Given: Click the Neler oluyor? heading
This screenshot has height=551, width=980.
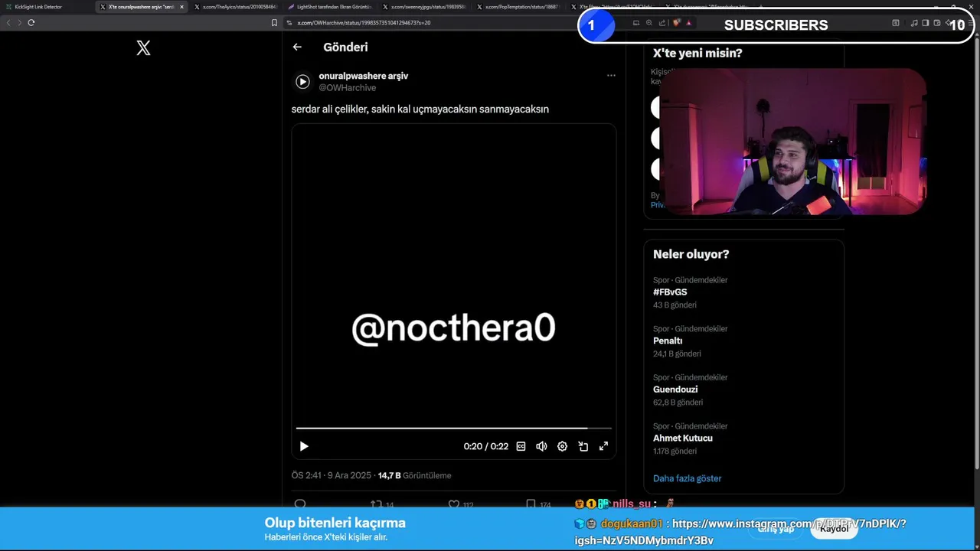Looking at the screenshot, I should [691, 254].
